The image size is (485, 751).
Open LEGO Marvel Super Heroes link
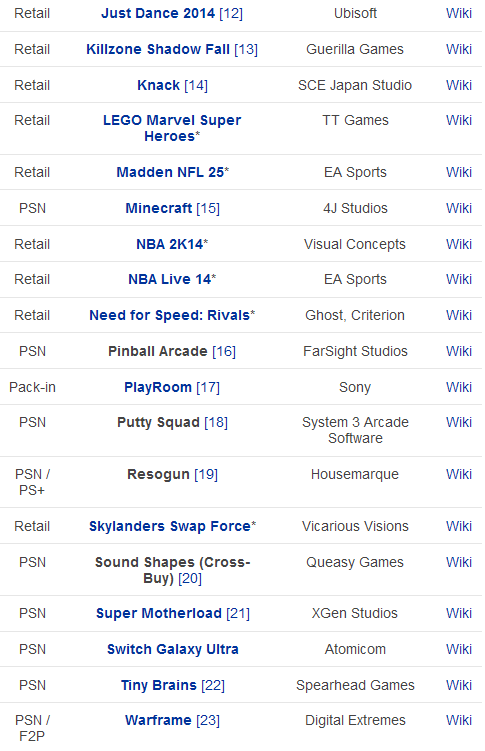[172, 128]
